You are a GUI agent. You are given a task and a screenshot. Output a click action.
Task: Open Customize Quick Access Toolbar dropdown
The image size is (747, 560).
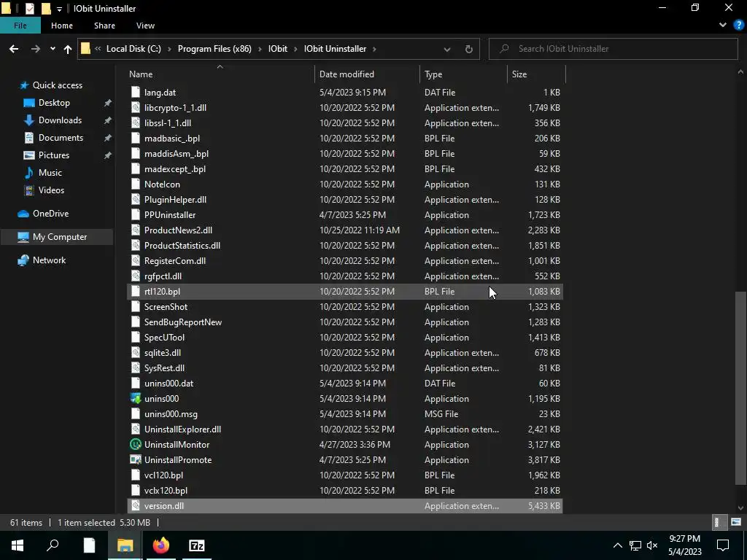[60, 9]
